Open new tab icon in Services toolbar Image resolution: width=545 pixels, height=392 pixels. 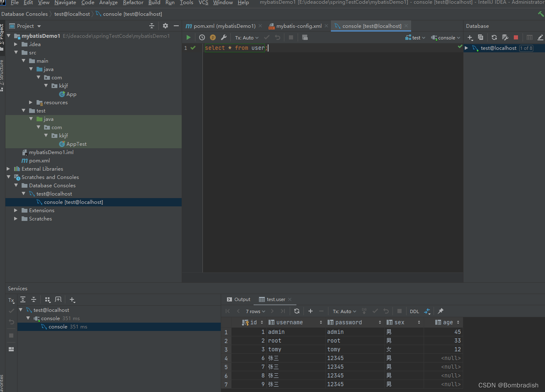[58, 299]
